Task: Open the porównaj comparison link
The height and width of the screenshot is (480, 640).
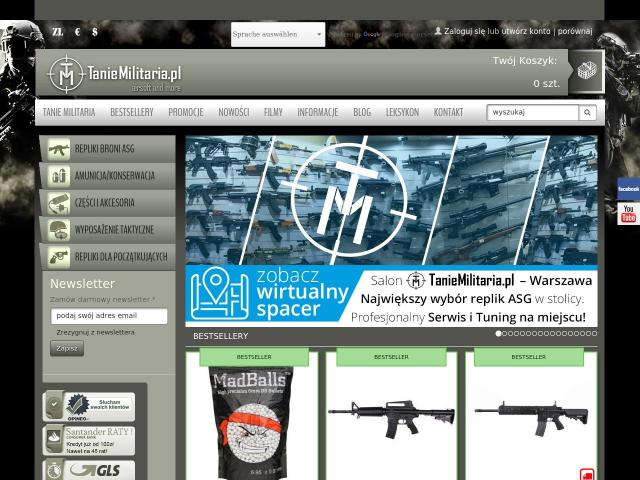Action: [575, 31]
